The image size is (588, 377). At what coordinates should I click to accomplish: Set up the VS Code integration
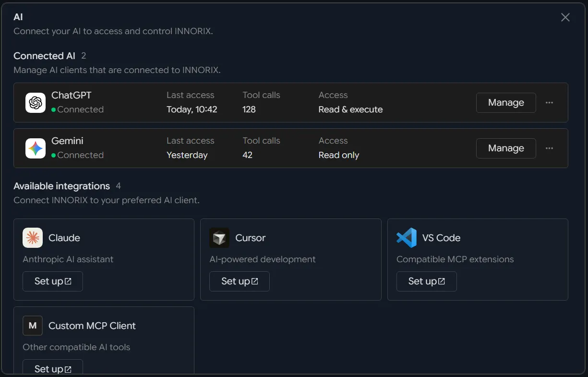pyautogui.click(x=427, y=281)
